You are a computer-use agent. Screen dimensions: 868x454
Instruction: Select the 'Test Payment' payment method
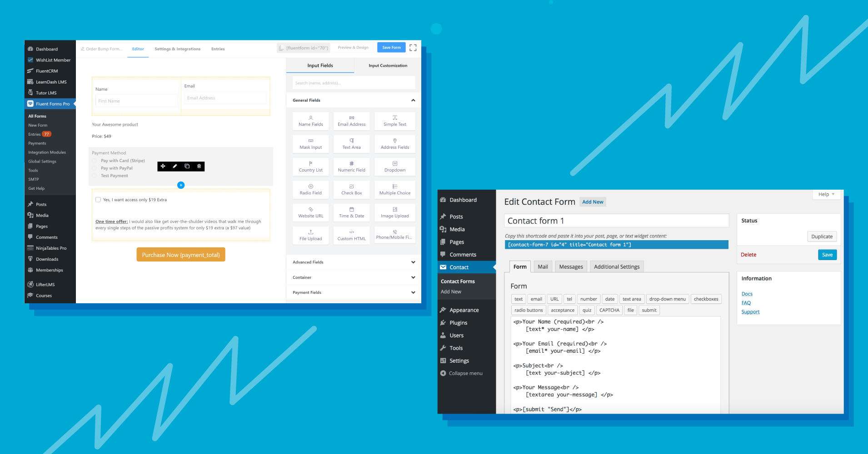(x=94, y=176)
